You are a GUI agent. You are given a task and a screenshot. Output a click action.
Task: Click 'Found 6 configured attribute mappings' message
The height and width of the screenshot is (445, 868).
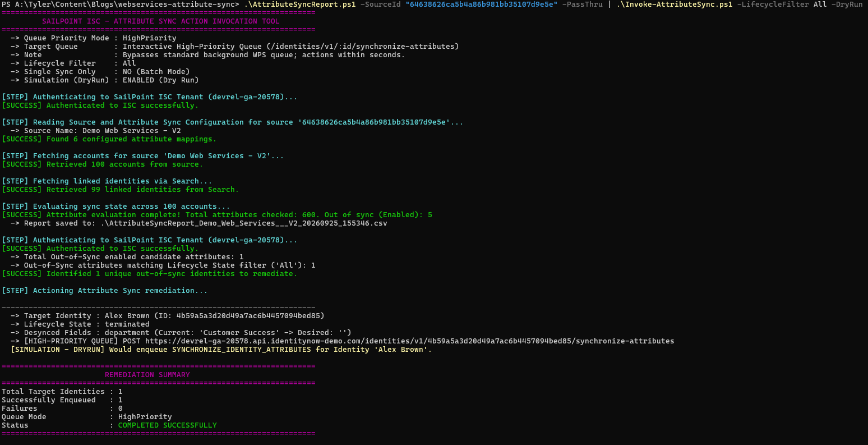(x=109, y=139)
